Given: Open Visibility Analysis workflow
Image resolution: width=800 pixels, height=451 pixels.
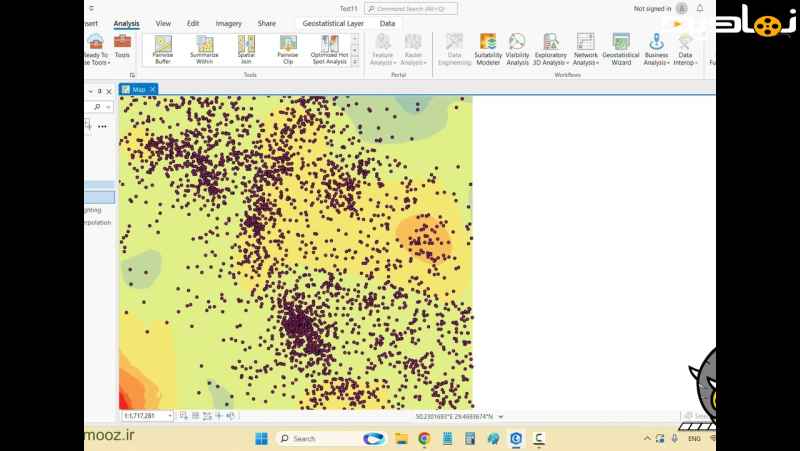Looking at the screenshot, I should [x=517, y=49].
